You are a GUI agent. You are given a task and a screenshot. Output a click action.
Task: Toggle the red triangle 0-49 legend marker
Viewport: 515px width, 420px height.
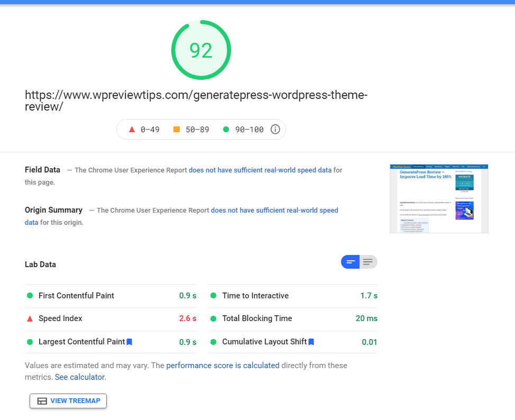pyautogui.click(x=132, y=129)
